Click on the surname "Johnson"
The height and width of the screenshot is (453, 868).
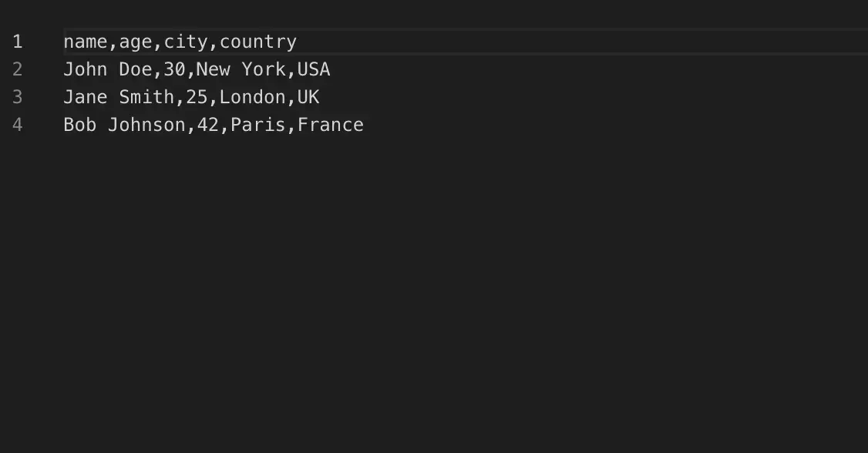[146, 125]
